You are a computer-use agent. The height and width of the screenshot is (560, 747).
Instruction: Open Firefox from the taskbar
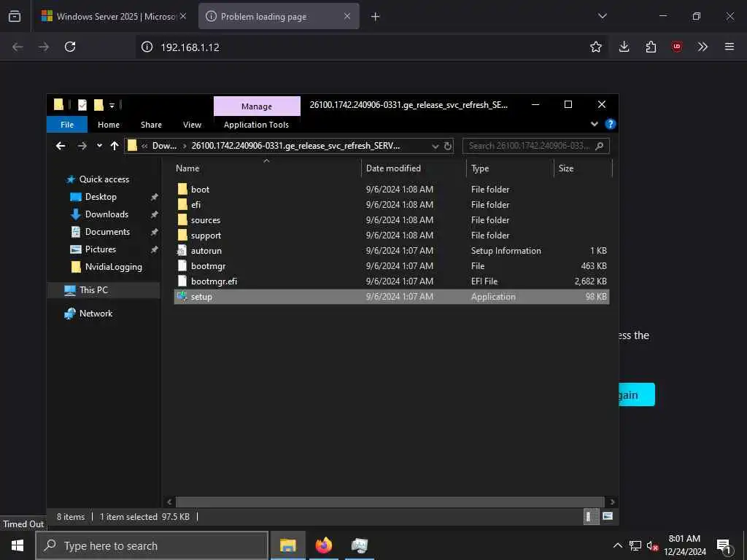[x=323, y=545]
